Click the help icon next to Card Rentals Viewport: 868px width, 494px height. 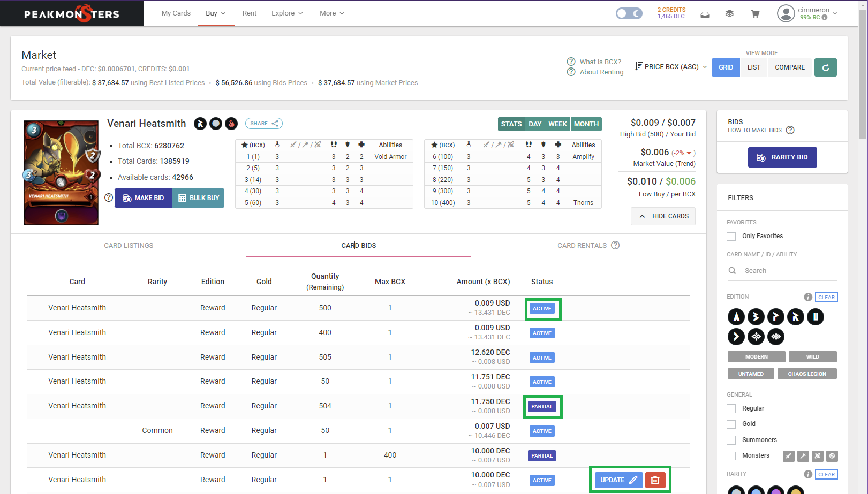point(615,245)
